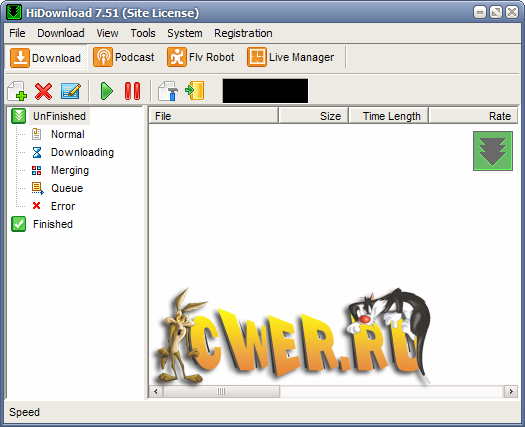Start download with green play icon
Image resolution: width=525 pixels, height=427 pixels.
point(107,91)
